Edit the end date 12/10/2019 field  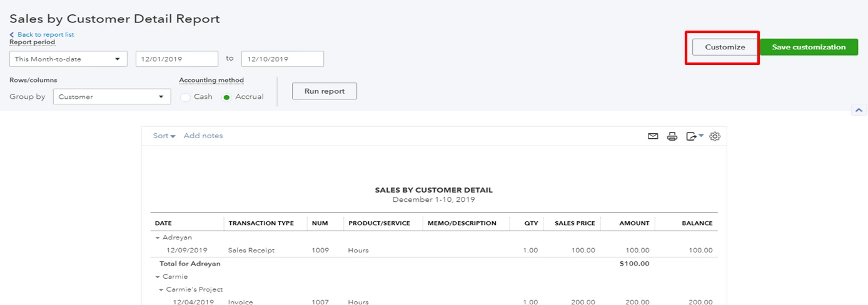[x=283, y=59]
